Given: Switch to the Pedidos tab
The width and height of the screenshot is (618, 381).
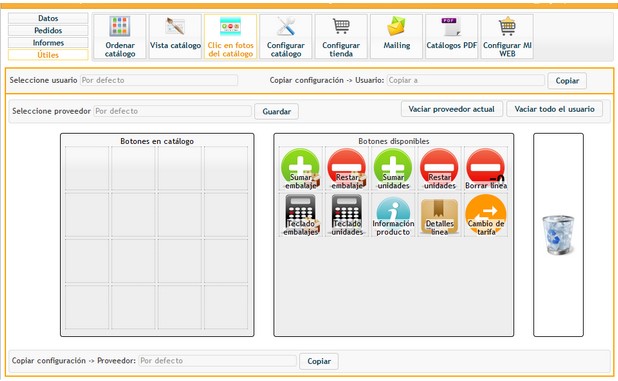Looking at the screenshot, I should pos(48,30).
